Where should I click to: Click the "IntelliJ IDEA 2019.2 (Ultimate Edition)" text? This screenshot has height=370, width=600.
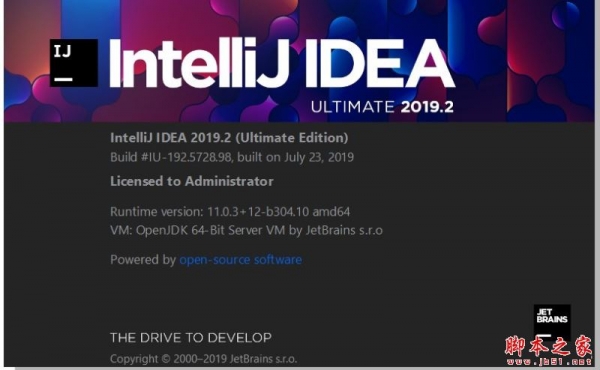229,138
